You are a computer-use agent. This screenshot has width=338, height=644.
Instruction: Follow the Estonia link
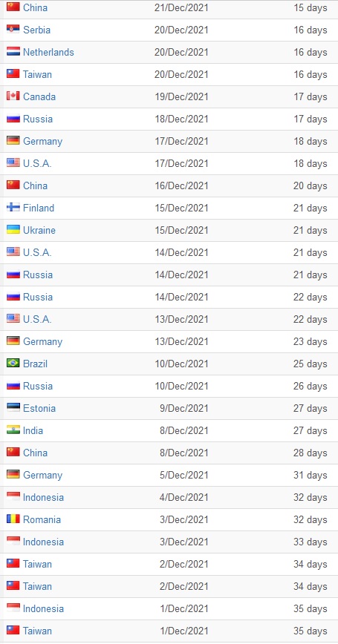click(x=39, y=408)
